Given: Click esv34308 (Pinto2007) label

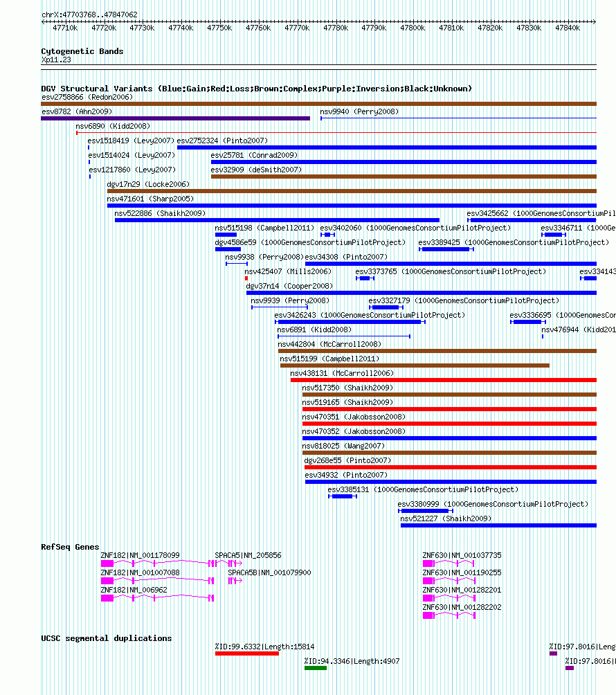Looking at the screenshot, I should click(x=347, y=257).
